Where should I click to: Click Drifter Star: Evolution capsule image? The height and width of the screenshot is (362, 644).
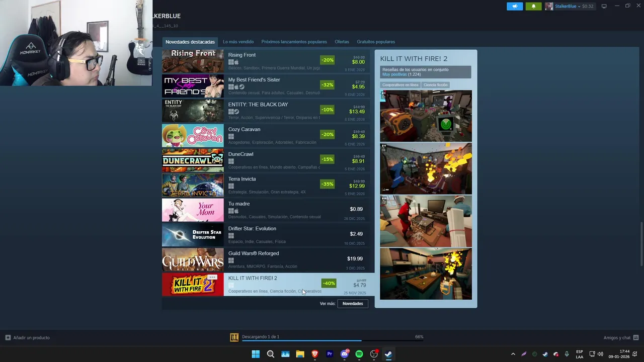pos(193,234)
